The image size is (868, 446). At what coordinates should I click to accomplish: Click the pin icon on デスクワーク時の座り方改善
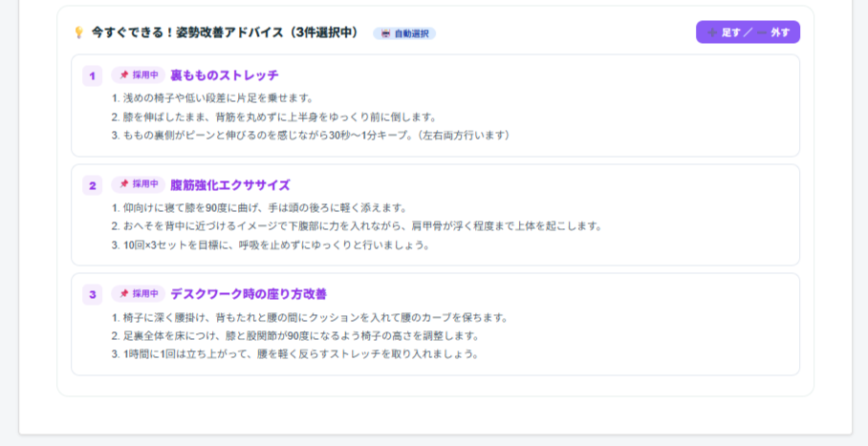tap(124, 294)
